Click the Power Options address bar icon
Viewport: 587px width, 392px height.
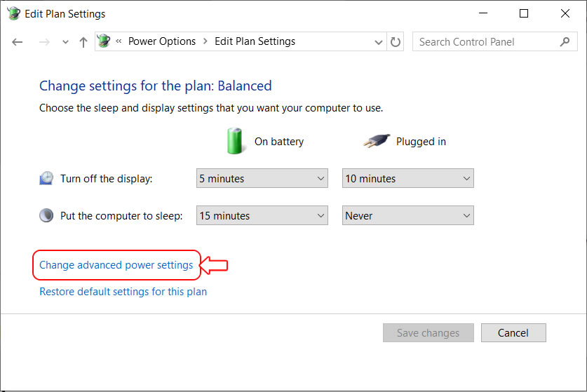[104, 41]
